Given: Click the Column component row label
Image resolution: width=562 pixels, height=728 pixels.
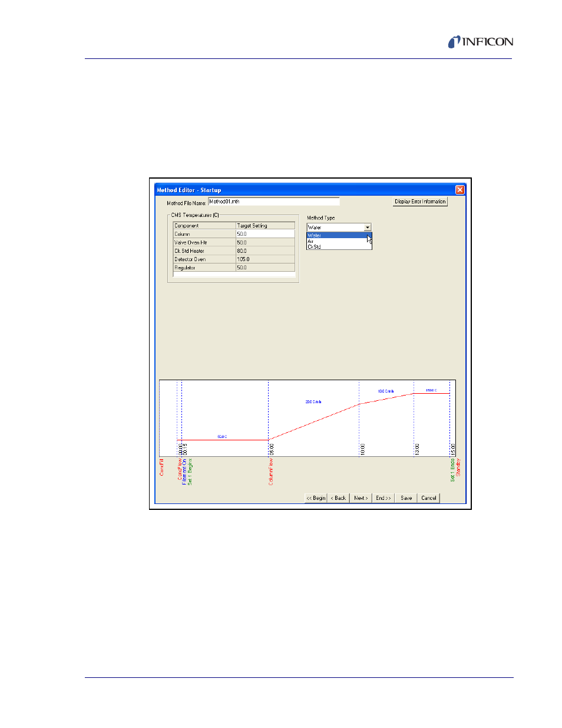Looking at the screenshot, I should pyautogui.click(x=204, y=234).
